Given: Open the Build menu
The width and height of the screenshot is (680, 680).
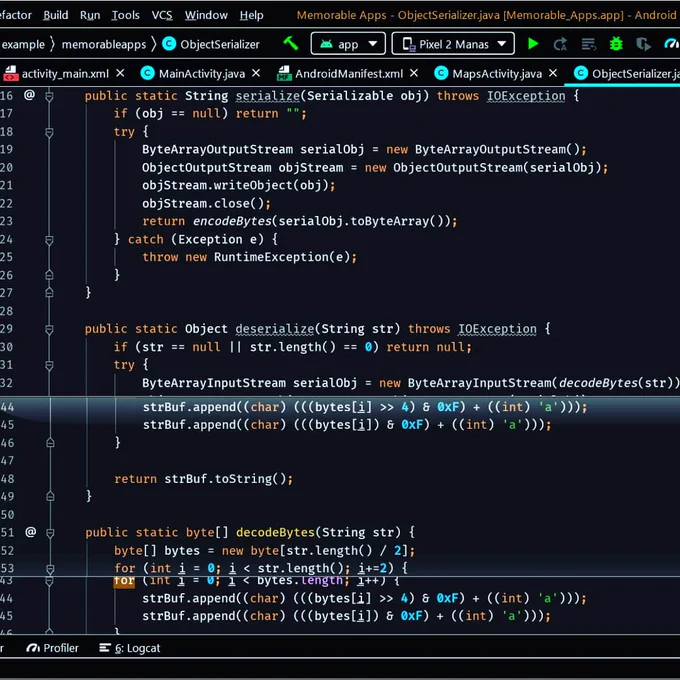Looking at the screenshot, I should (x=56, y=15).
